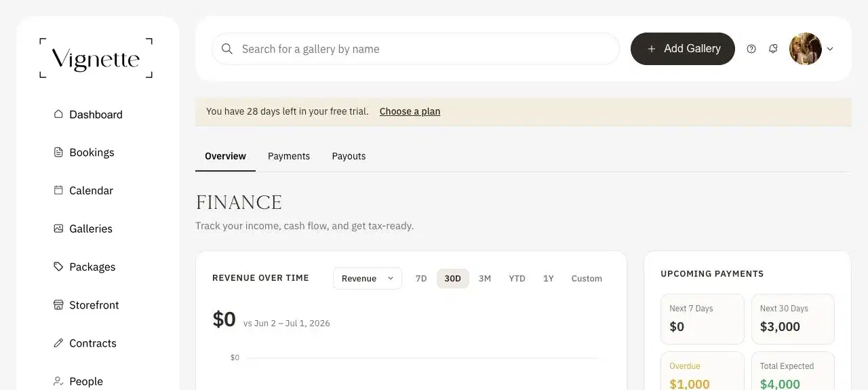Click the Overdue payments card
Viewport: 868px width, 390px height.
tap(703, 371)
